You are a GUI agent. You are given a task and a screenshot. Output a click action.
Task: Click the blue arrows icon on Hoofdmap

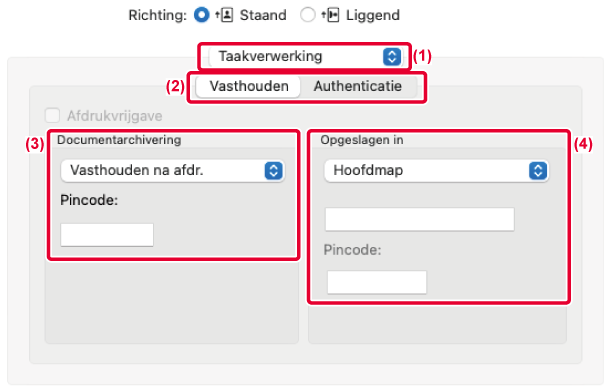(x=538, y=171)
